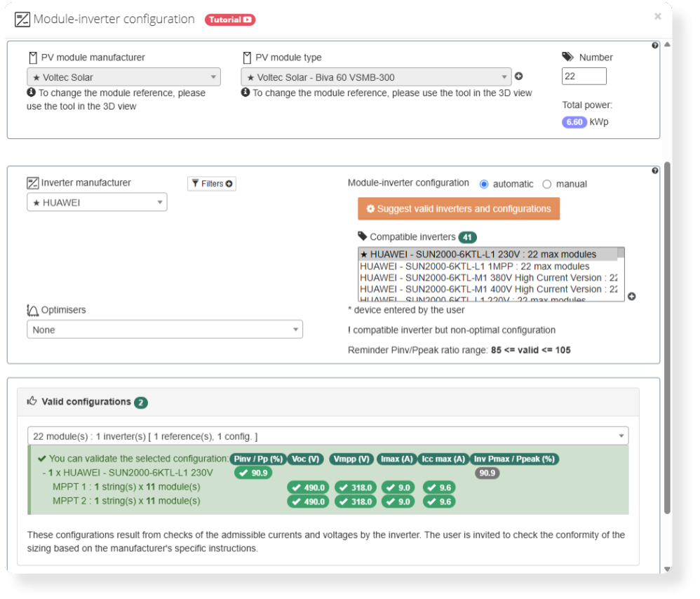This screenshot has height=599, width=700.
Task: Select manual module-inverter configuration
Action: [547, 184]
